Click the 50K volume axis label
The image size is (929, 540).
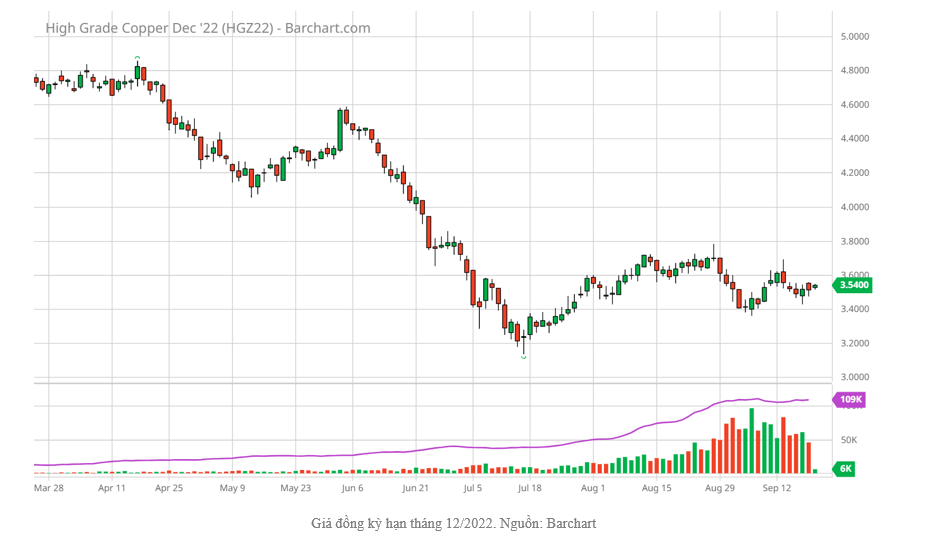849,440
